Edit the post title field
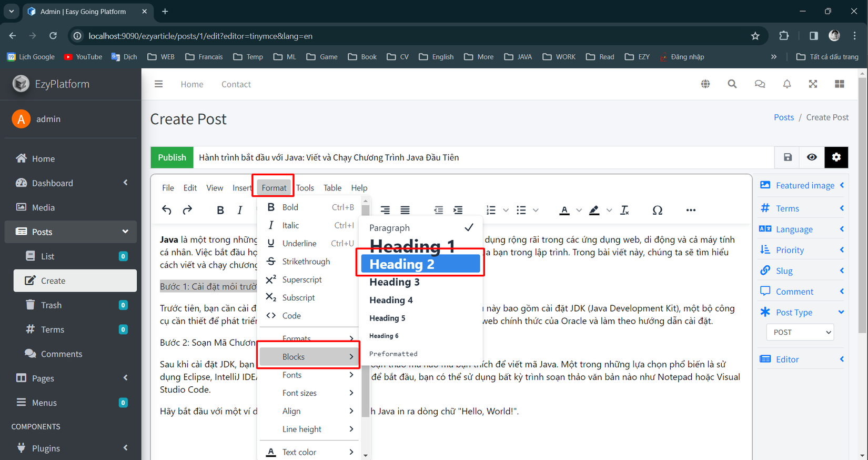The height and width of the screenshot is (460, 868). [x=484, y=157]
